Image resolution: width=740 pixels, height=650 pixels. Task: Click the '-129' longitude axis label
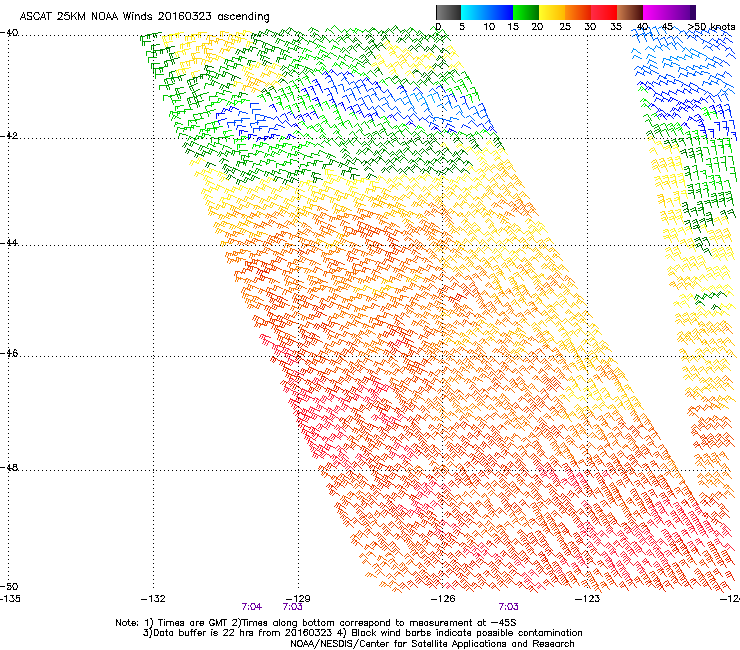coord(298,599)
